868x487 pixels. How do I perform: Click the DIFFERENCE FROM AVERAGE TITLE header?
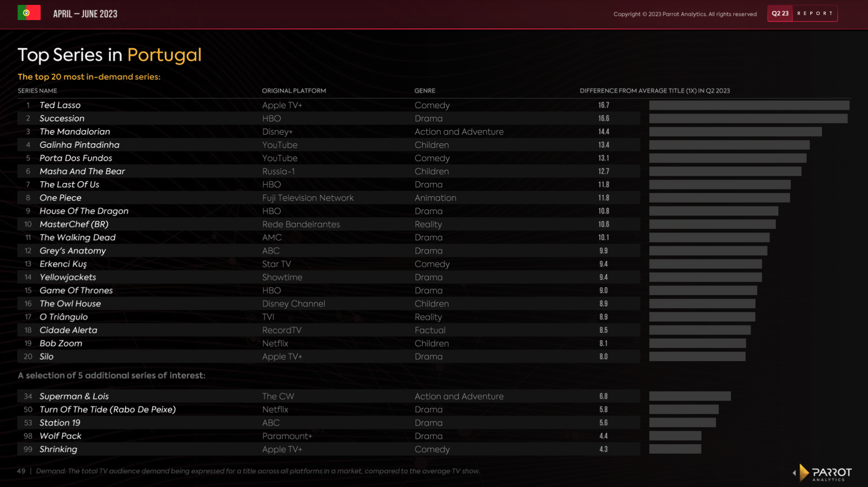655,91
